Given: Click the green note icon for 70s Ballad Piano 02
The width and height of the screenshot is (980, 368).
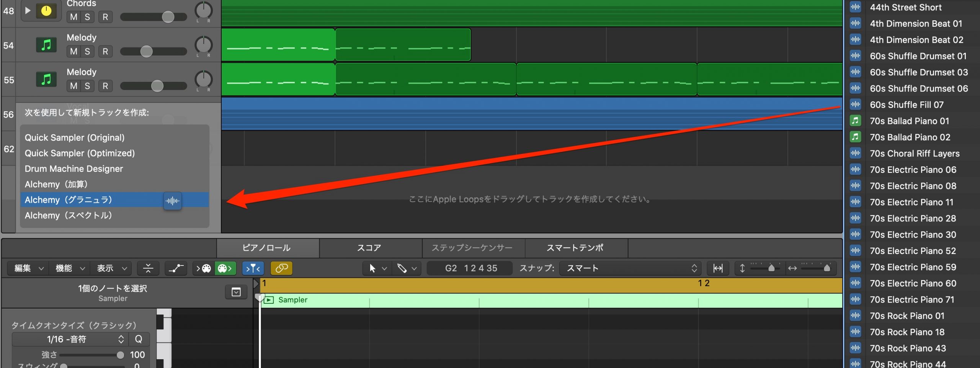Looking at the screenshot, I should [855, 137].
